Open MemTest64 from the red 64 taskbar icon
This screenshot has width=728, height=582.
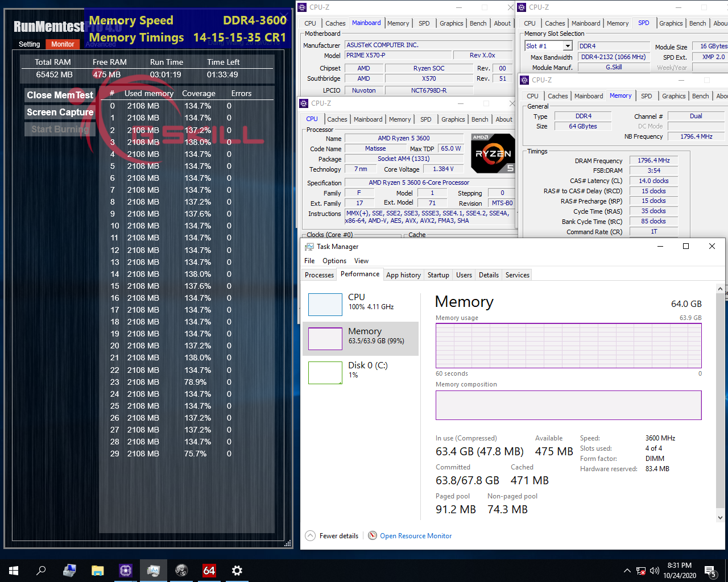[209, 570]
